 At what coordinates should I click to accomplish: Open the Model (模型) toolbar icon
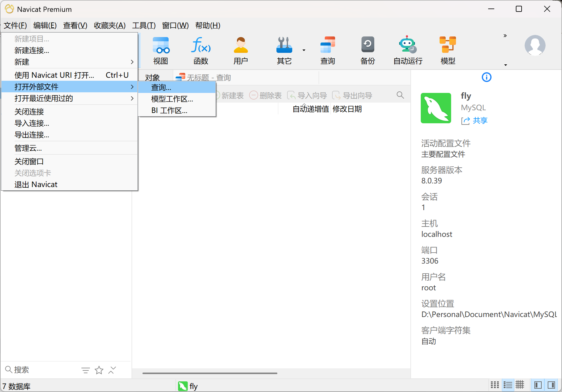(448, 50)
